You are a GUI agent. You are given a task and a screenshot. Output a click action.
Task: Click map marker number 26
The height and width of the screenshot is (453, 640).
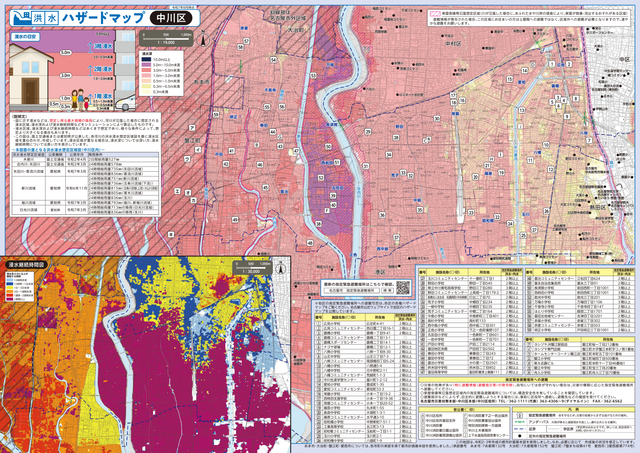click(546, 211)
